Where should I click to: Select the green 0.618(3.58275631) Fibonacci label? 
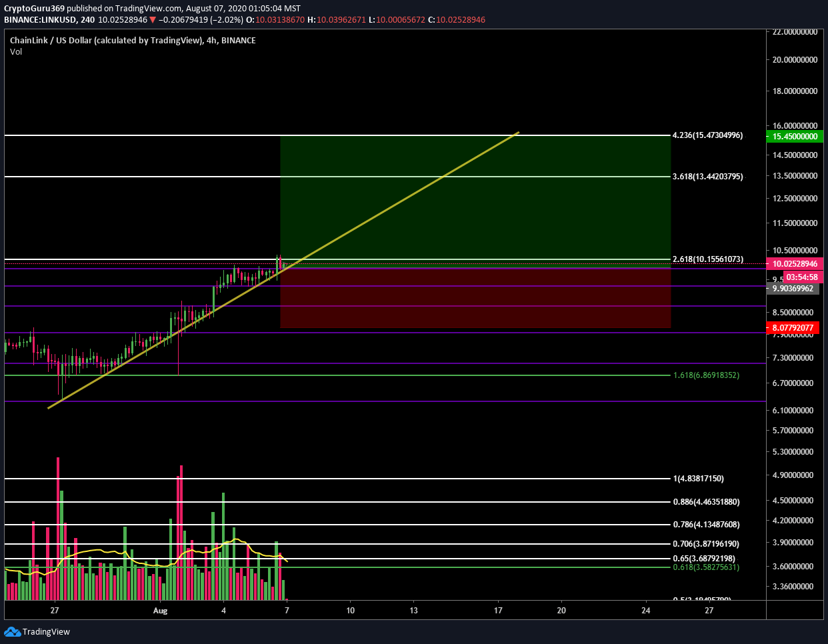point(706,567)
